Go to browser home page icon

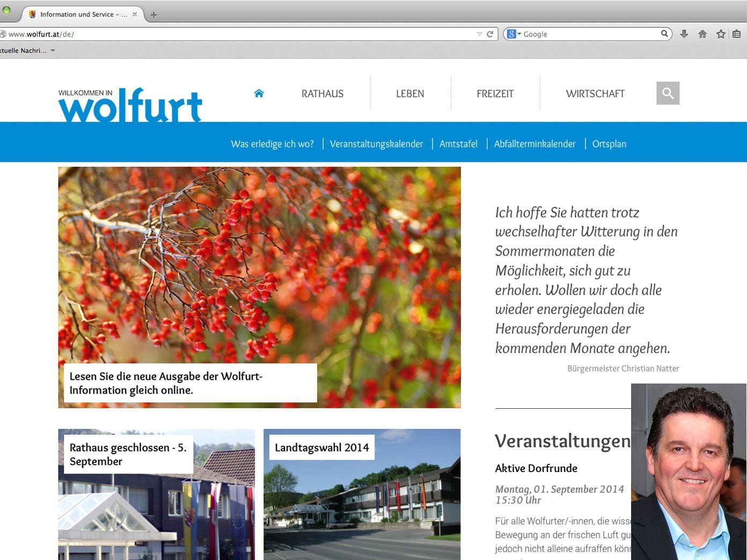(702, 34)
